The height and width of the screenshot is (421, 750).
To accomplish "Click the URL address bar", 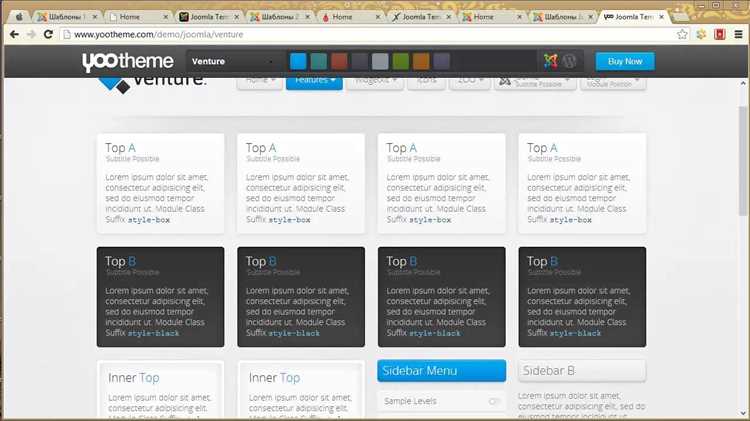I will [x=368, y=34].
